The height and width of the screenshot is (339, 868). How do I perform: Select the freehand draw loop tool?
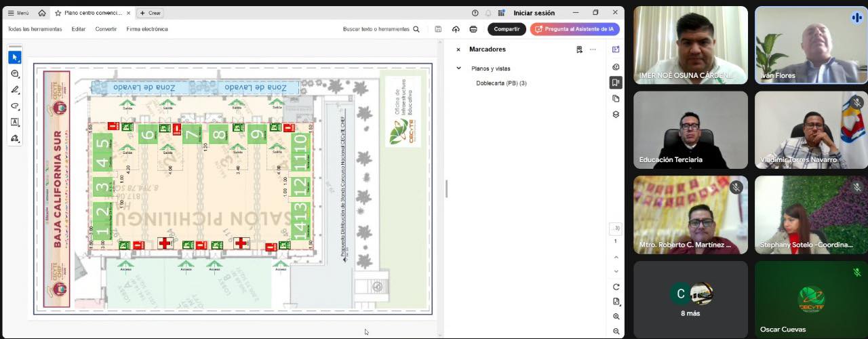point(14,106)
